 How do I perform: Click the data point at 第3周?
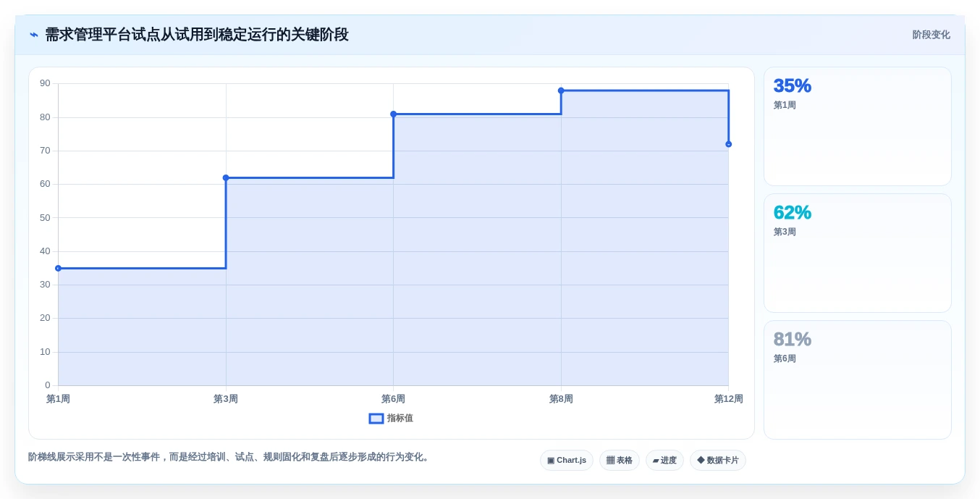[226, 177]
